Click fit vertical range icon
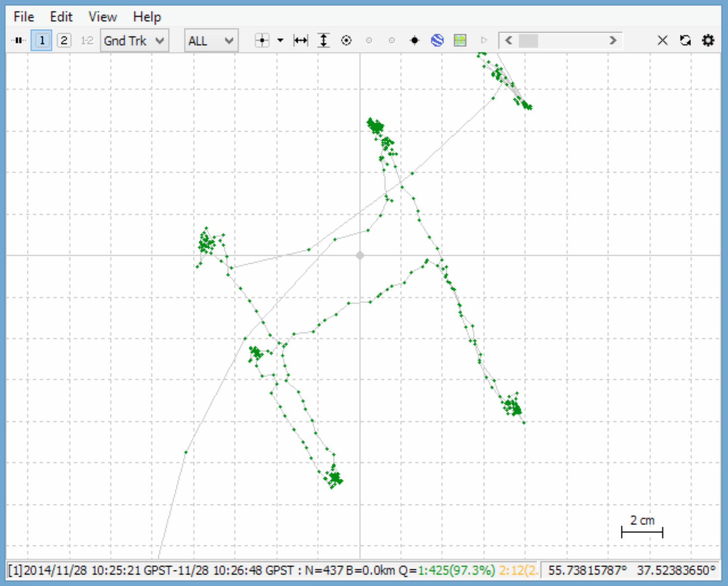Screen dimensions: 728x586 pyautogui.click(x=323, y=40)
